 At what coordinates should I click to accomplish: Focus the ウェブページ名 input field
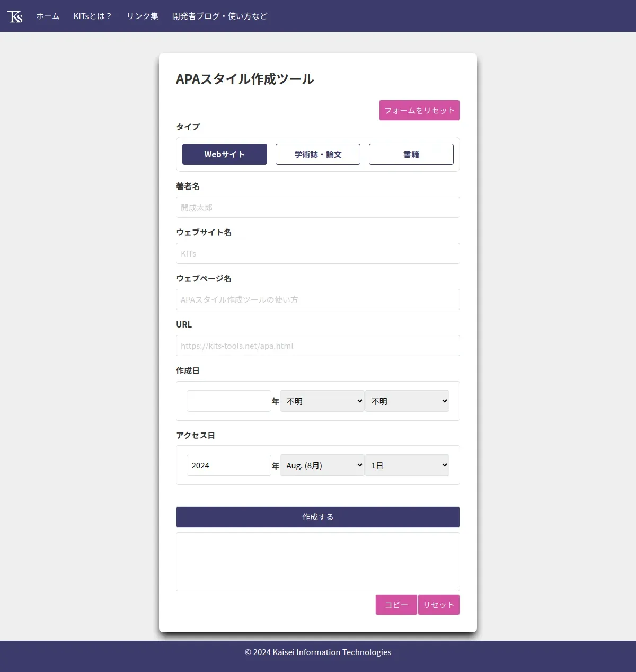pyautogui.click(x=318, y=299)
